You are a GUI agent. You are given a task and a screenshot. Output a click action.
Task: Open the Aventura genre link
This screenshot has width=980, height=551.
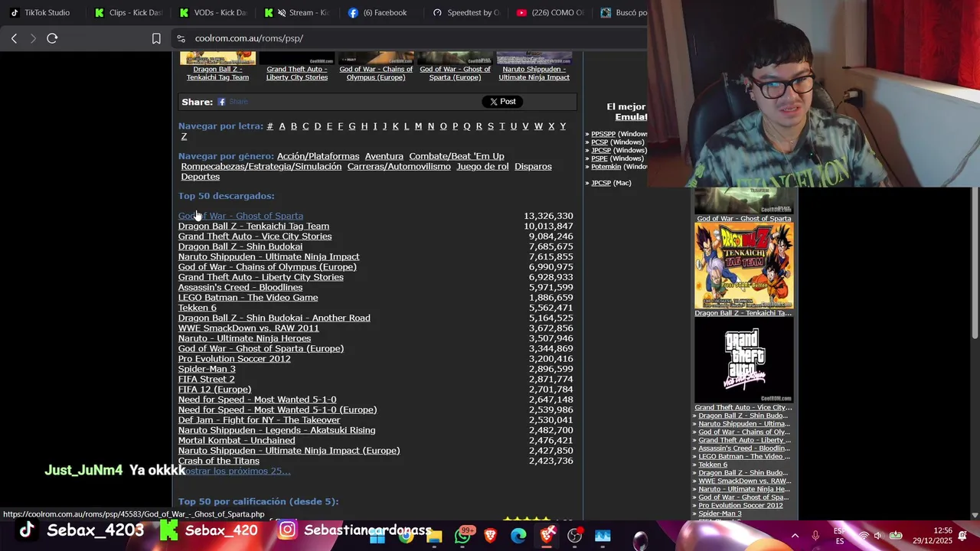(x=384, y=156)
